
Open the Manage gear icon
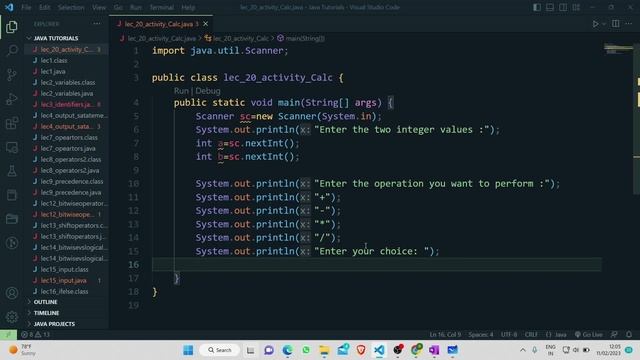(x=12, y=316)
